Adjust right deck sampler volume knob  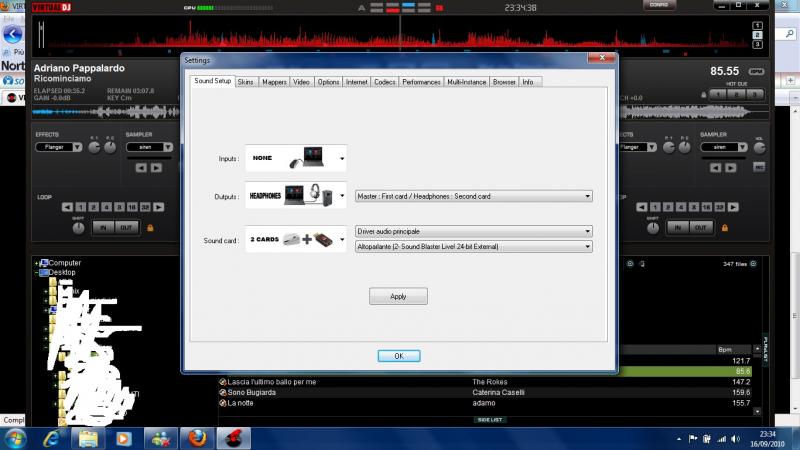pos(759,147)
